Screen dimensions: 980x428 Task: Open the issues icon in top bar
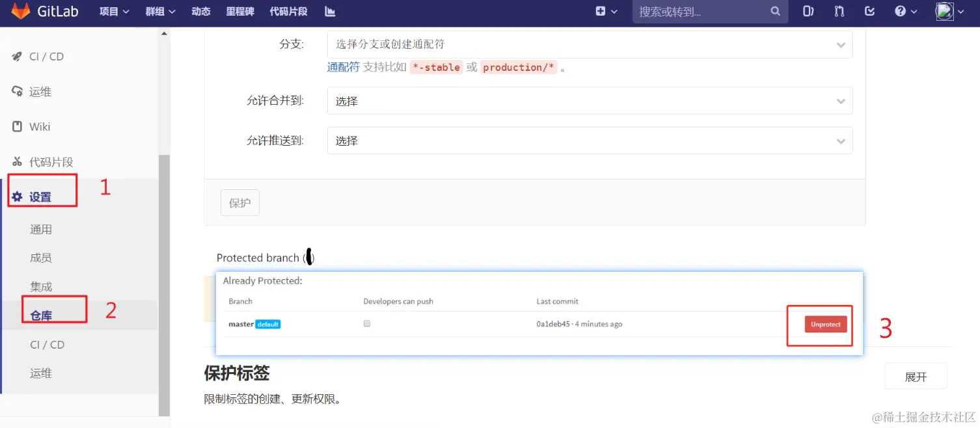tap(808, 11)
